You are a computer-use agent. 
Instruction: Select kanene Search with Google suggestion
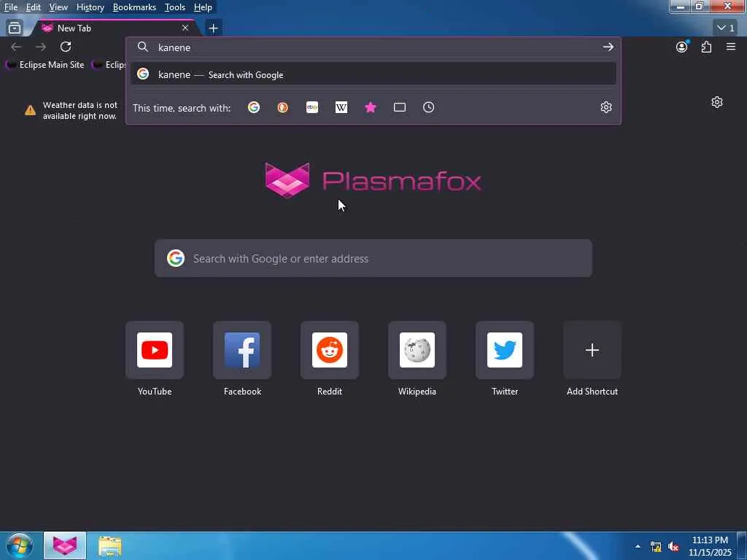tap(373, 74)
